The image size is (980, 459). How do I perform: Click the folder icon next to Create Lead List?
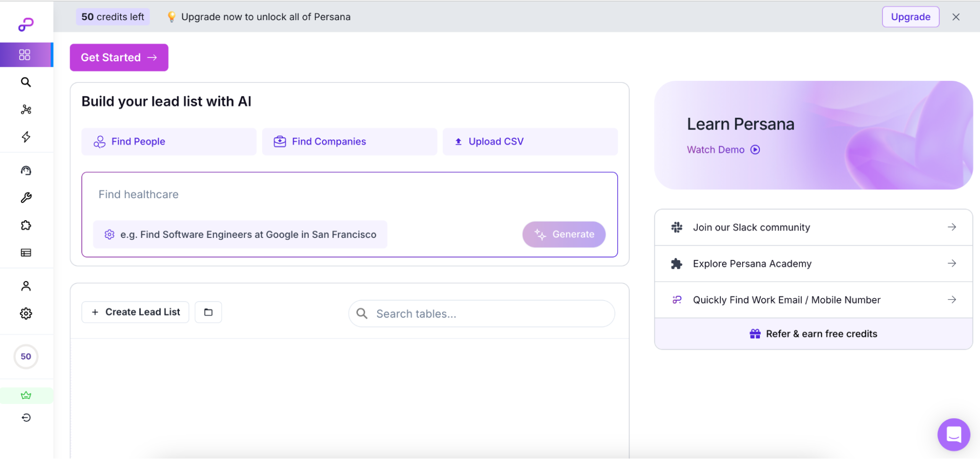(208, 312)
